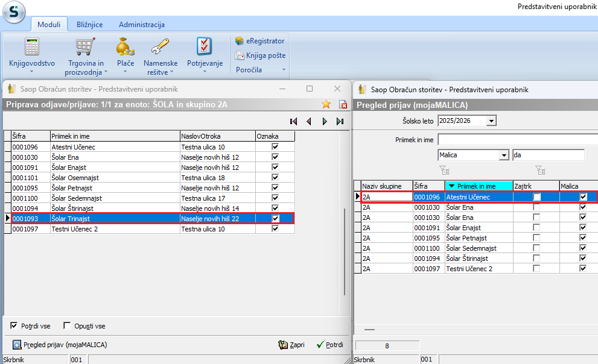Open Knjiga pošte from the ribbon
This screenshot has height=364, width=598.
click(260, 55)
